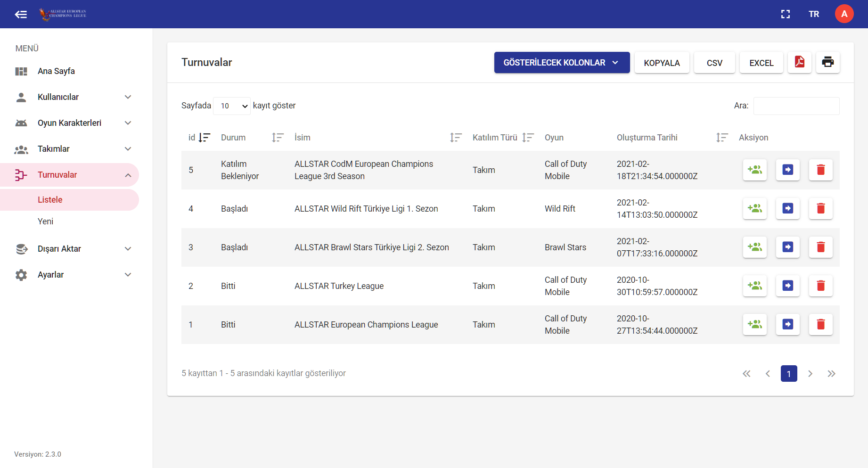Add participants to Wild Rift Türkiye Ligi
This screenshot has width=868, height=468.
(755, 208)
